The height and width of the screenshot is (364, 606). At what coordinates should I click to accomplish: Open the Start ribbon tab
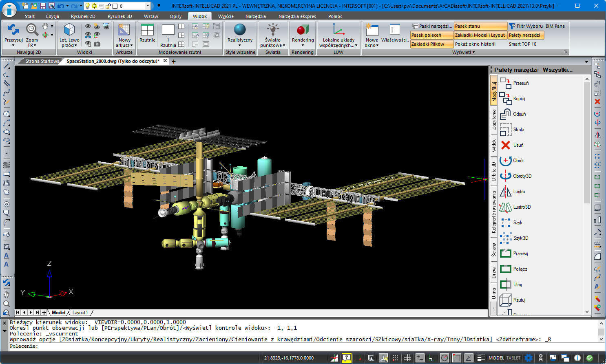(x=30, y=16)
